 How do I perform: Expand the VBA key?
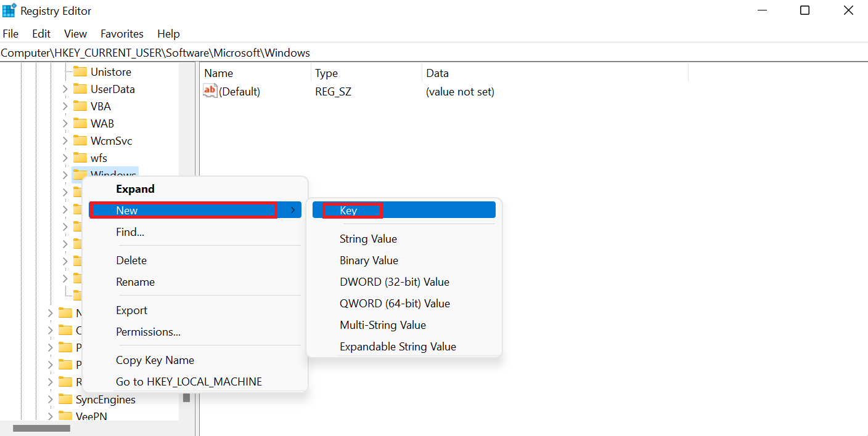coord(65,106)
